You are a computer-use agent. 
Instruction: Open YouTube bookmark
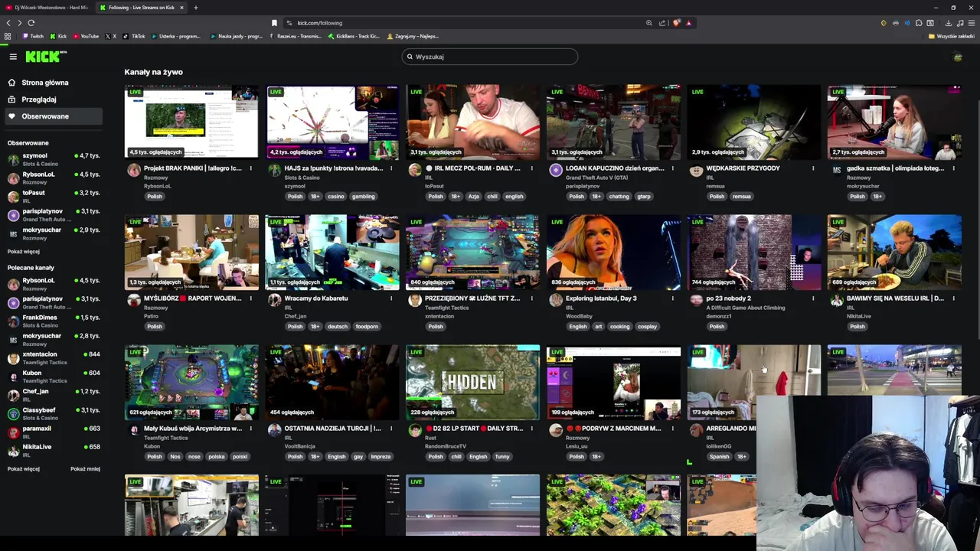[86, 36]
